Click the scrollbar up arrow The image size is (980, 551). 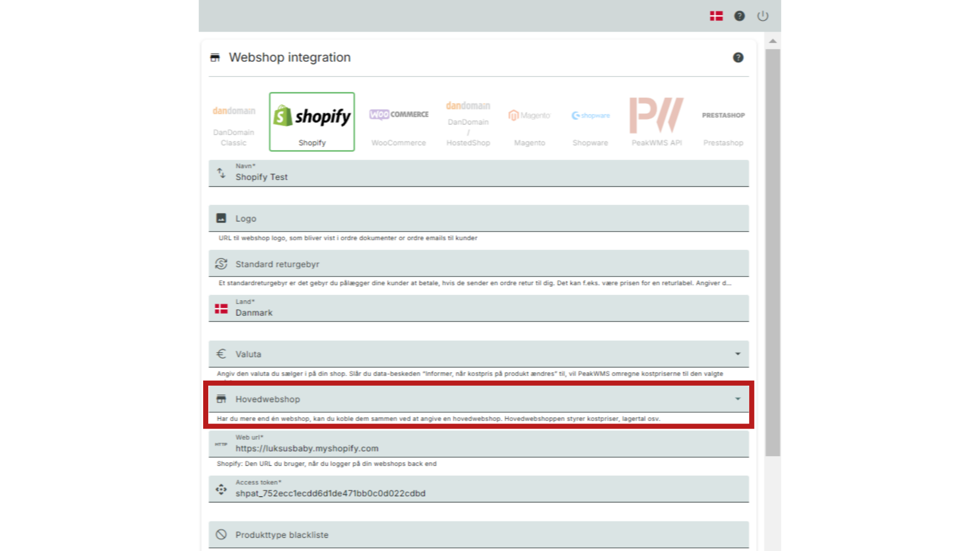(773, 41)
